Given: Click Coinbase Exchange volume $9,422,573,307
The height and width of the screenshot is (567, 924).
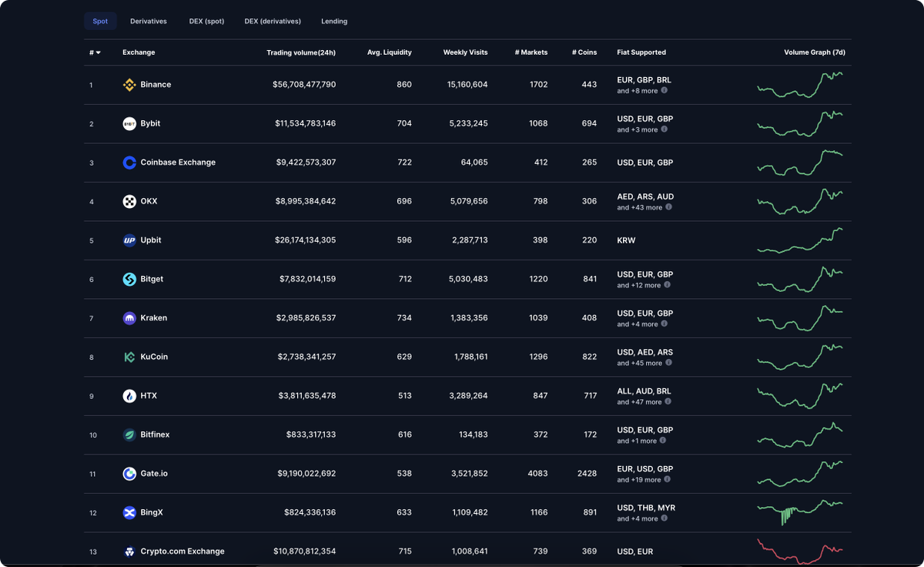Looking at the screenshot, I should 306,163.
